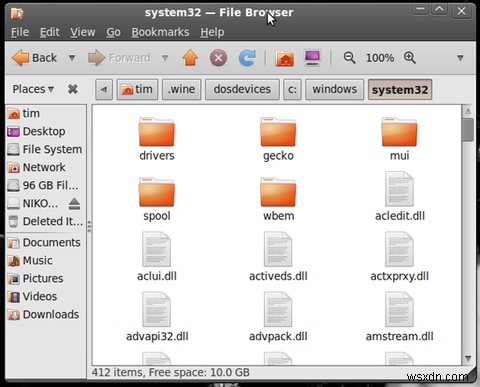Open Network in the sidebar
The image size is (480, 387).
pos(46,167)
